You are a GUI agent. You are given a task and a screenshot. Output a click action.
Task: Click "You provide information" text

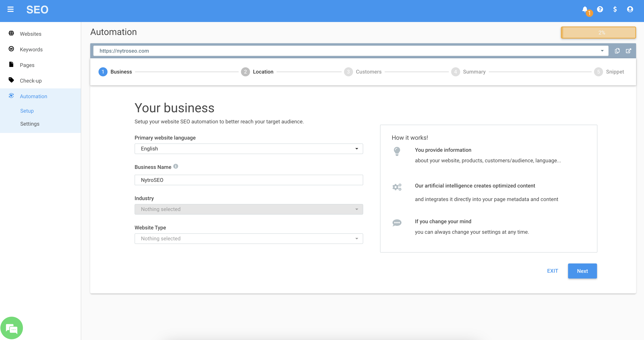pos(443,150)
